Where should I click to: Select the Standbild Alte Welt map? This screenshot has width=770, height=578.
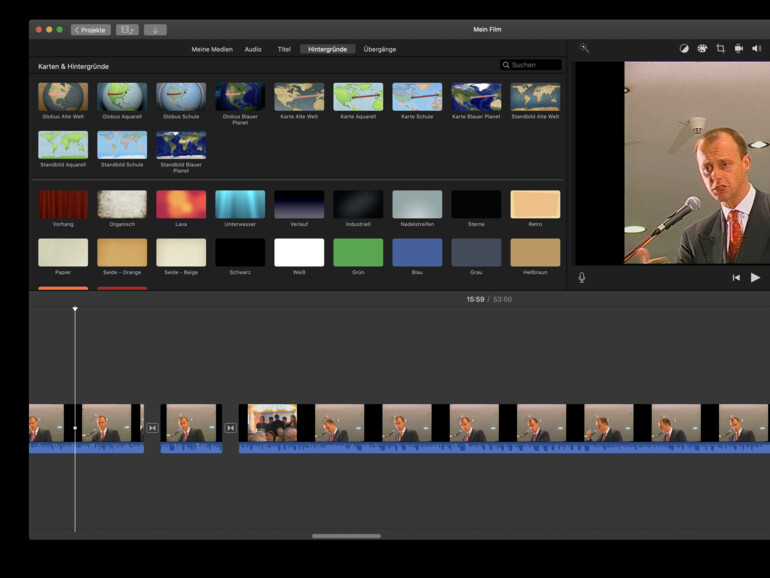[535, 97]
